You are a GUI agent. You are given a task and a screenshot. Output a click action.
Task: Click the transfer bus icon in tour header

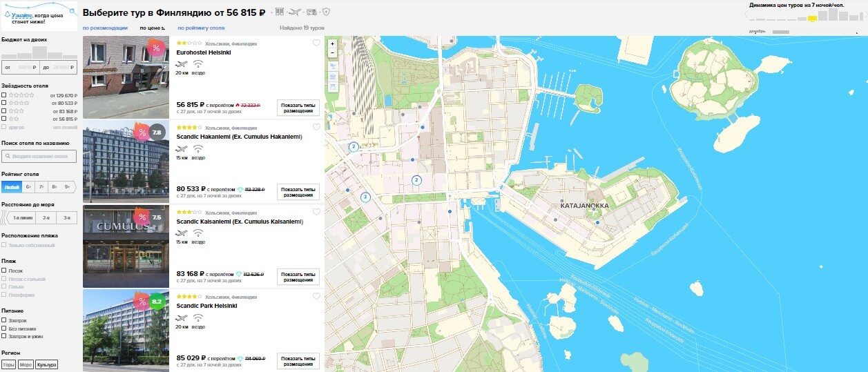click(x=311, y=12)
